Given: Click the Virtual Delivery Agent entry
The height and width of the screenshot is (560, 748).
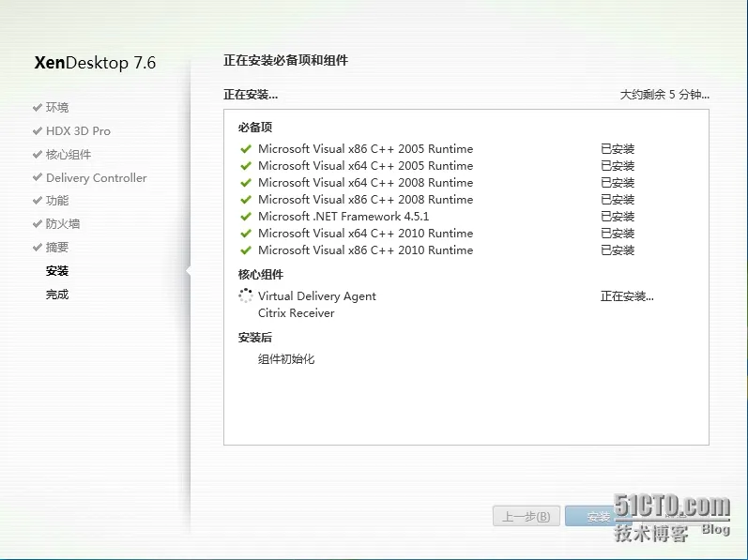Looking at the screenshot, I should pos(317,296).
